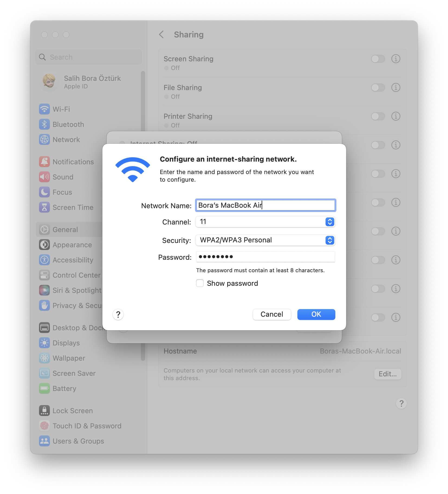Click the Network Name text field

265,205
